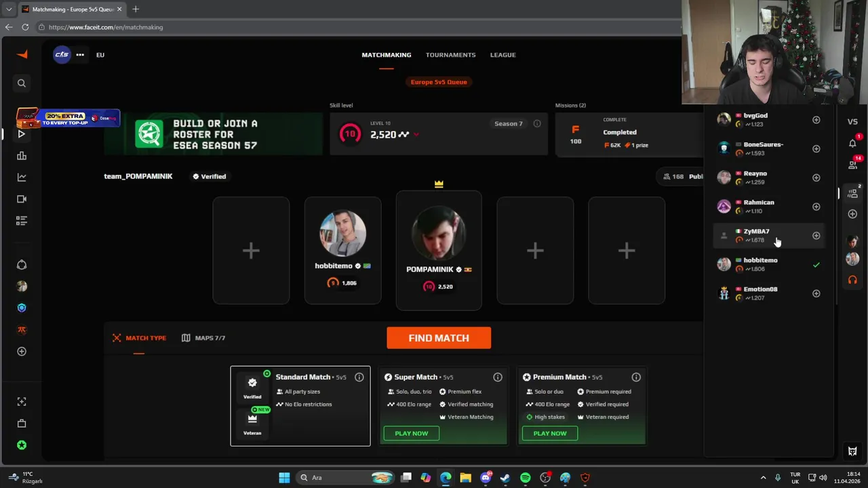Add a new hub with plus icon
Image resolution: width=868 pixels, height=488 pixels.
click(22, 351)
